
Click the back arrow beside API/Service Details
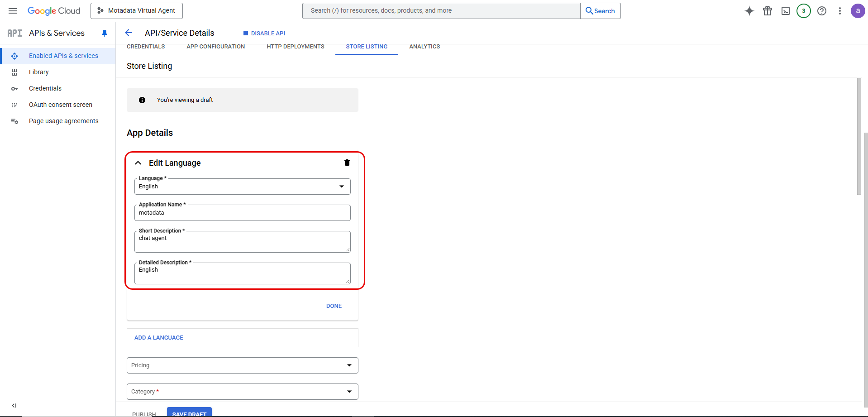pyautogui.click(x=129, y=33)
